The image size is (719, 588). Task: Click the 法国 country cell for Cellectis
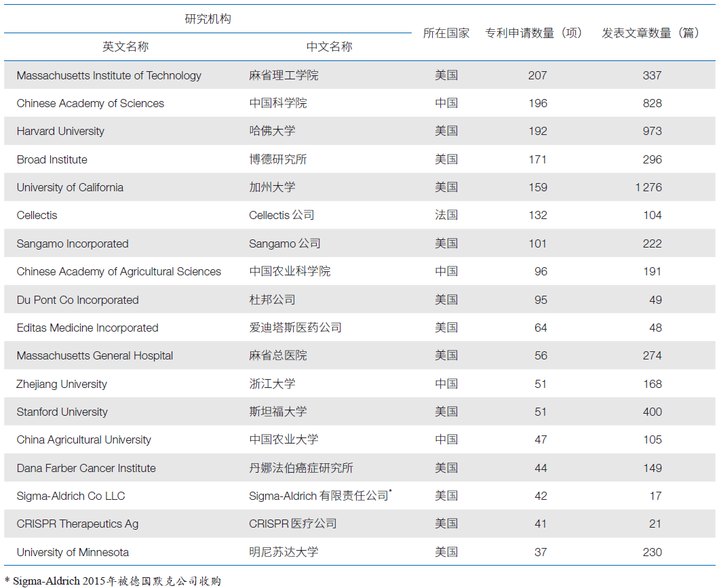coord(446,215)
